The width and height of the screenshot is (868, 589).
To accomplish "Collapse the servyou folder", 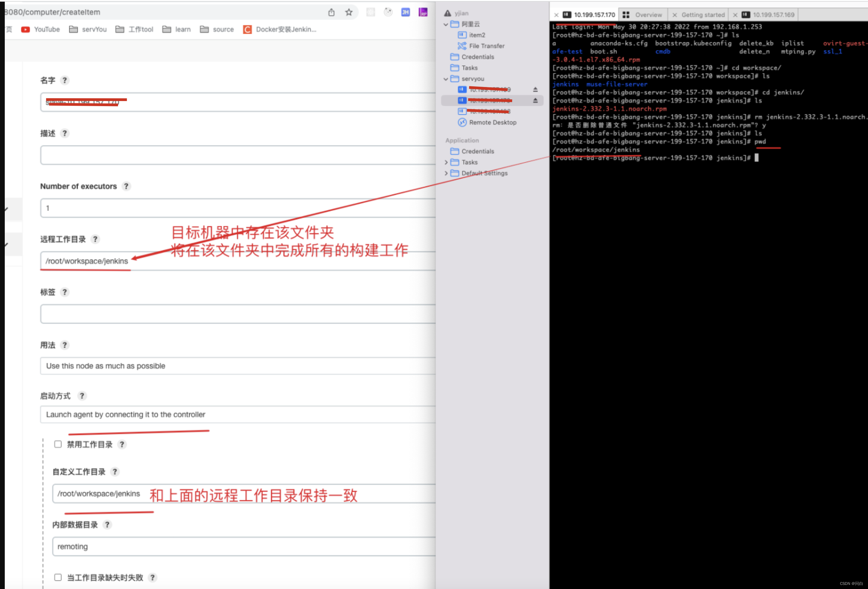I will point(446,79).
